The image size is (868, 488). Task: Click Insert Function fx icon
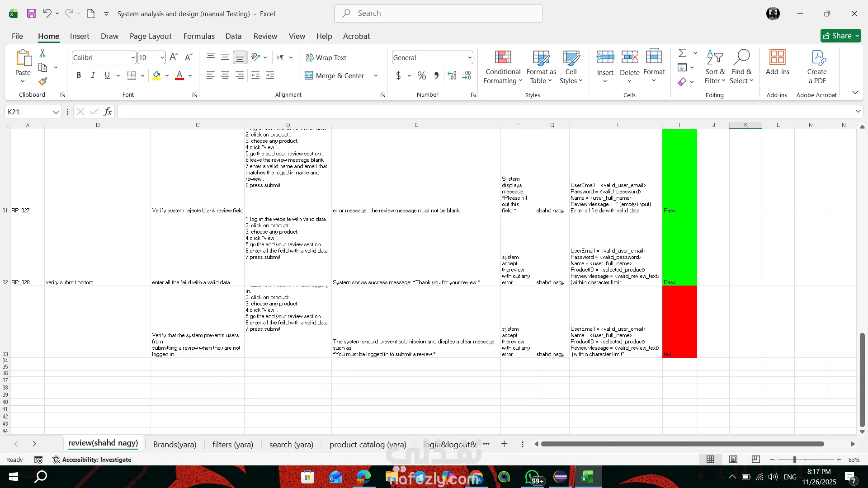click(108, 112)
